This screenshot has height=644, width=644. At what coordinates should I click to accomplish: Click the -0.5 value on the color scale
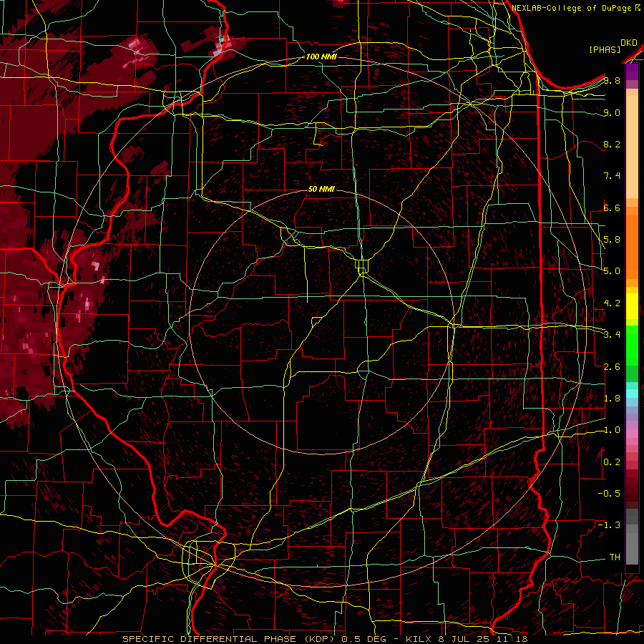point(609,494)
